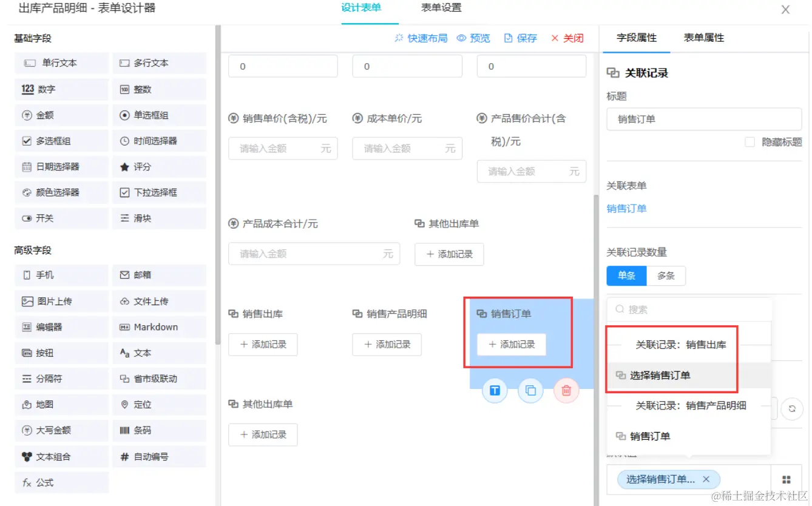812x506 pixels.
Task: Add an 自动编号 field
Action: [160, 457]
